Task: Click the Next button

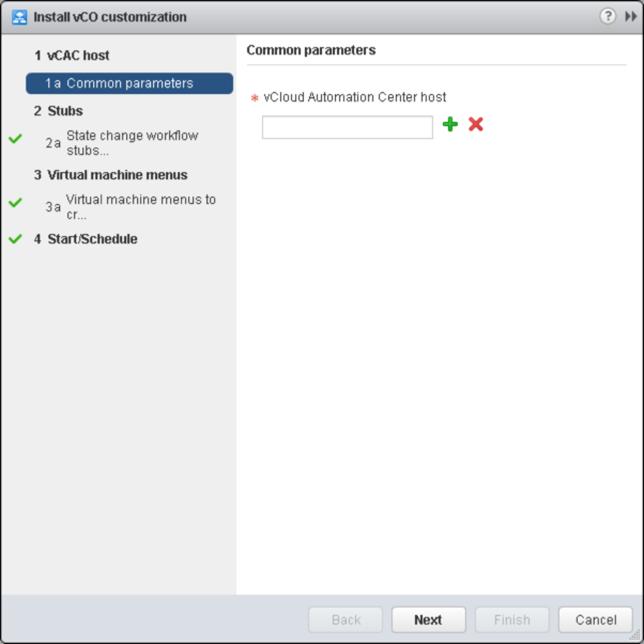Action: pos(428,620)
